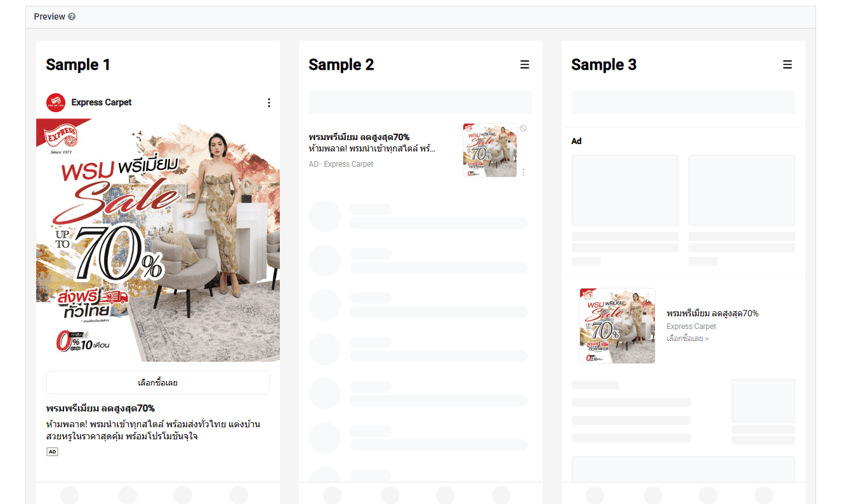
Task: Click the AD · Express Carpet label in Sample 2
Action: (x=341, y=164)
